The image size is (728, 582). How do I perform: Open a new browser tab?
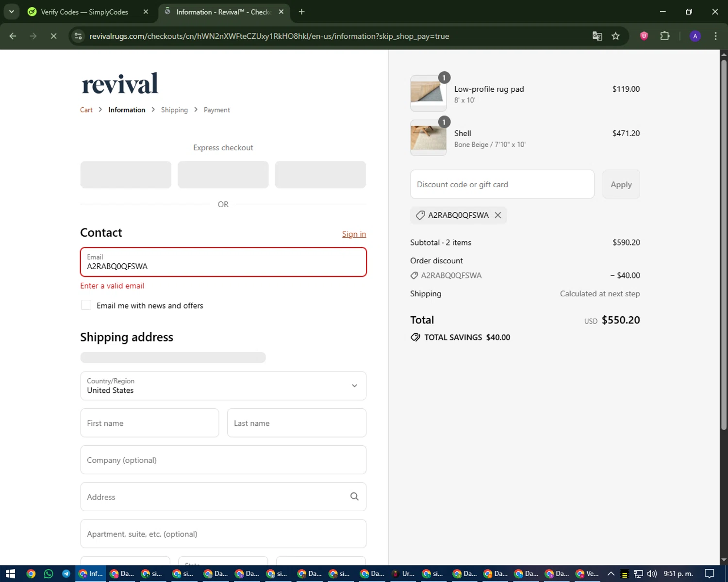[x=301, y=12]
